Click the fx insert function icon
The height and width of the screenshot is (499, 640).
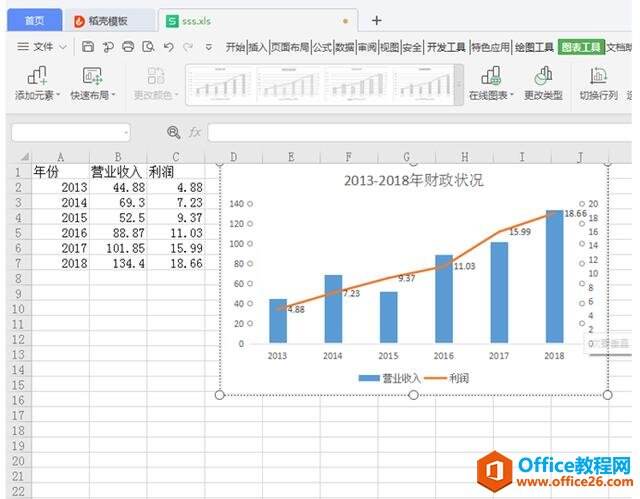[195, 132]
